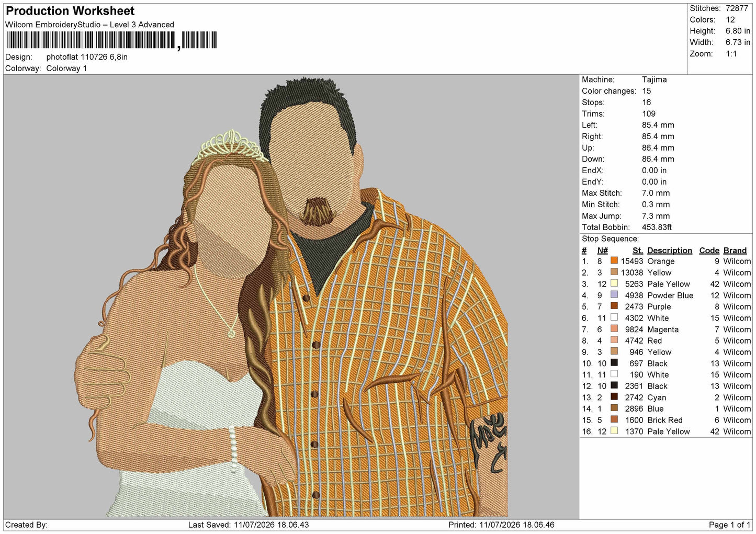The width and height of the screenshot is (756, 534).
Task: Select the Colors value '12'
Action: pyautogui.click(x=730, y=20)
